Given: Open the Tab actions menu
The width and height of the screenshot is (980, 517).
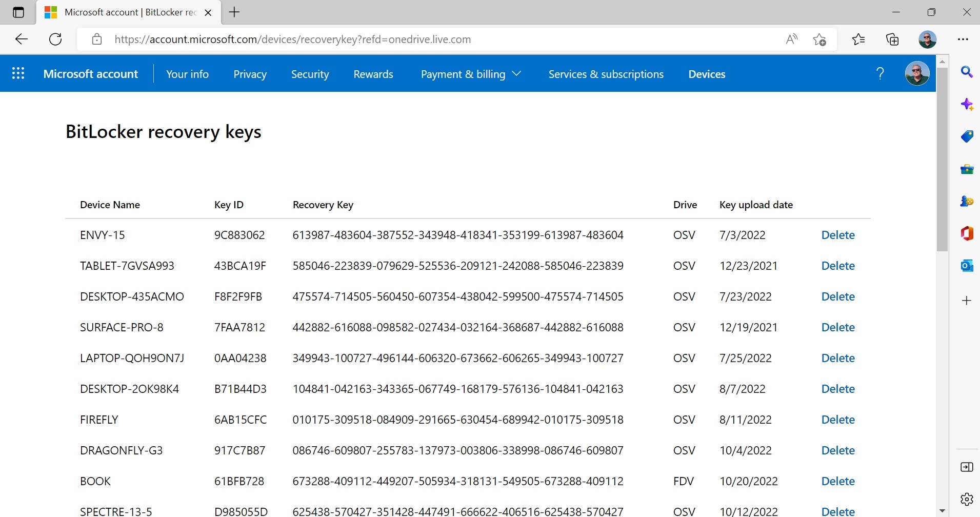Looking at the screenshot, I should [x=18, y=12].
